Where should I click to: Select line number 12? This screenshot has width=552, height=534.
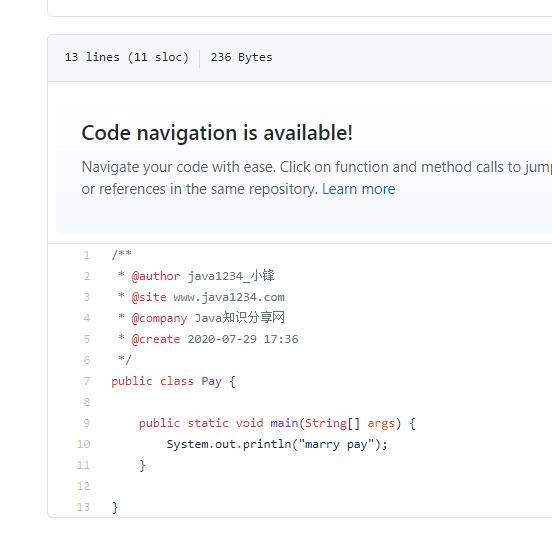[83, 486]
